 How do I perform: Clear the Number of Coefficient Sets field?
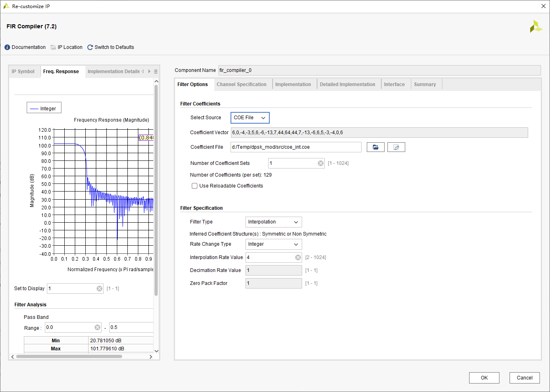[321, 163]
